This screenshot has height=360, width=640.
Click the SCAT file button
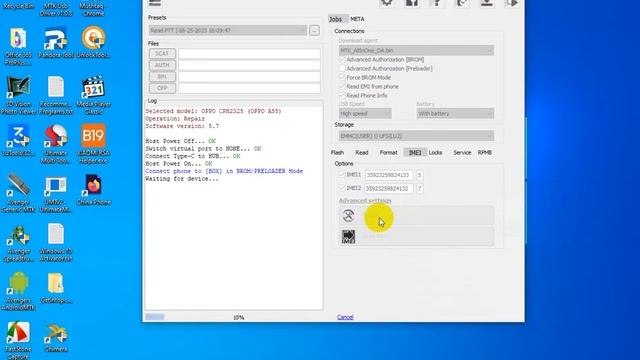click(162, 54)
